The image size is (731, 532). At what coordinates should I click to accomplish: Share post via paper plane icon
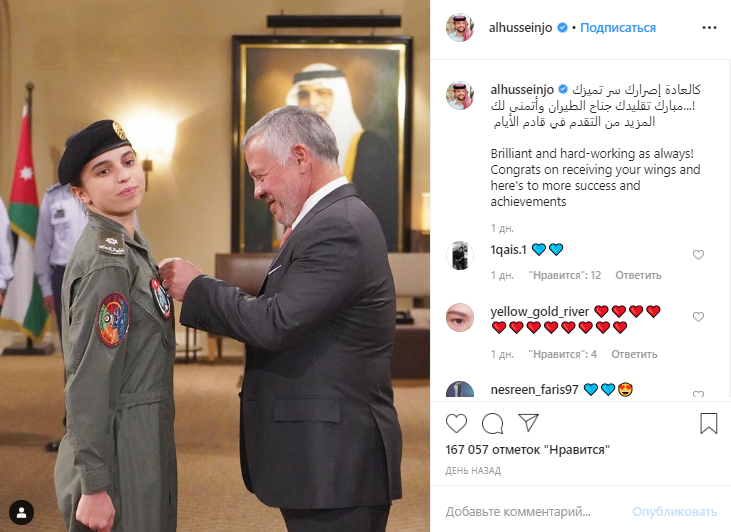[528, 423]
